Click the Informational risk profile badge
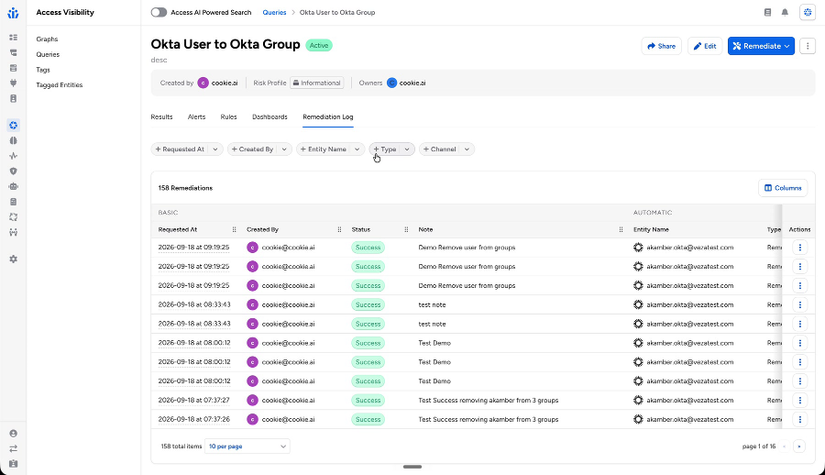Screen dimensions: 825x475 point(317,83)
